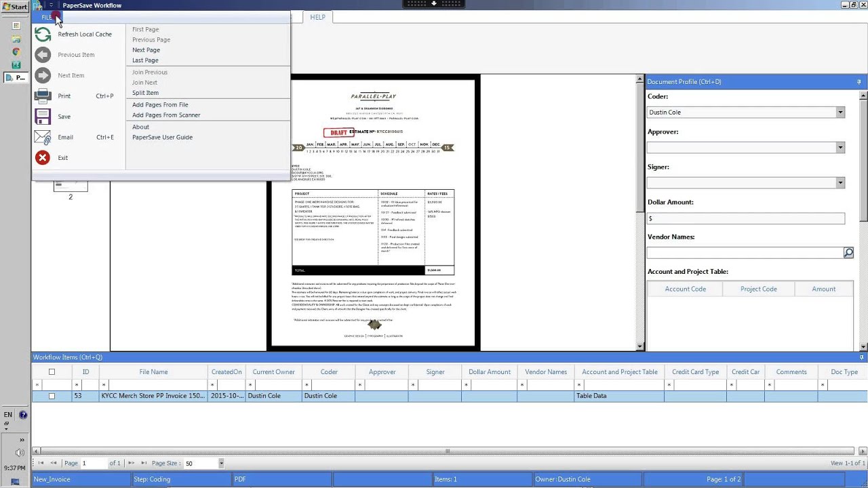
Task: Open the Vendor Names search magnifier
Action: tap(848, 253)
